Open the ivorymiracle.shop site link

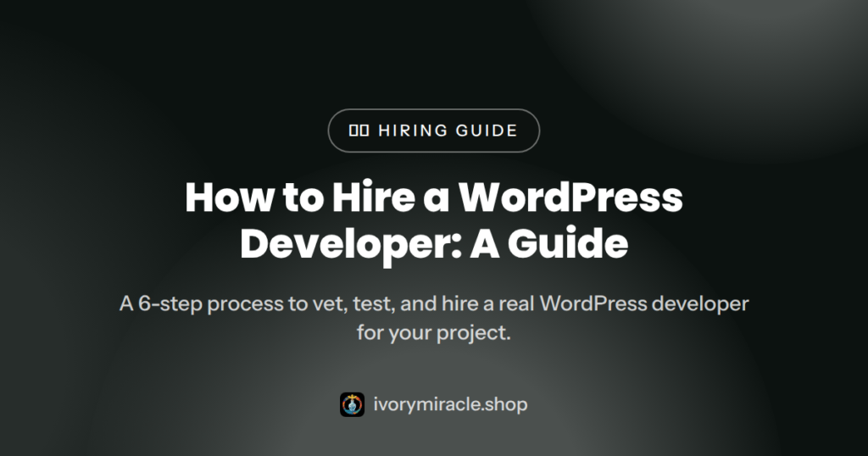[x=450, y=404]
